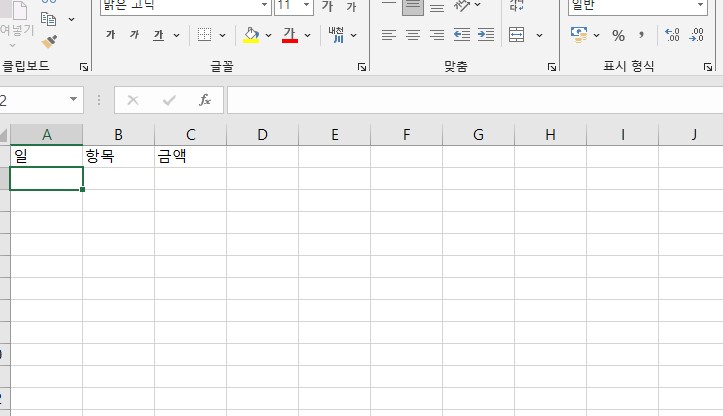This screenshot has height=416, width=723.
Task: Select cell containing 일
Action: click(47, 156)
